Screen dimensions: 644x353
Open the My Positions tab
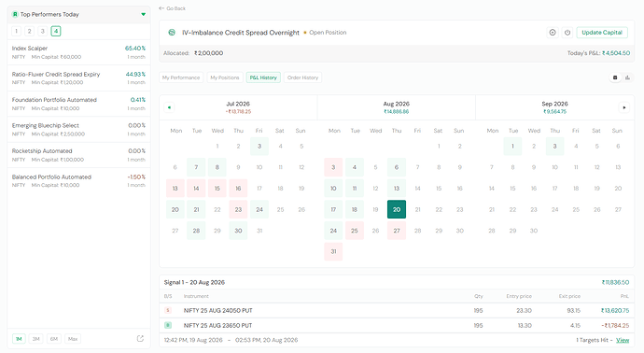pyautogui.click(x=225, y=78)
